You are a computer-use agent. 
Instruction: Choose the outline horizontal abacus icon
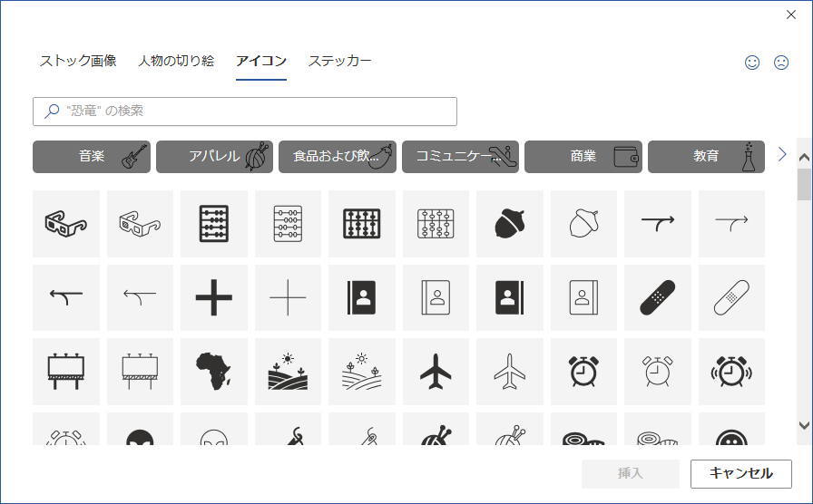(436, 224)
